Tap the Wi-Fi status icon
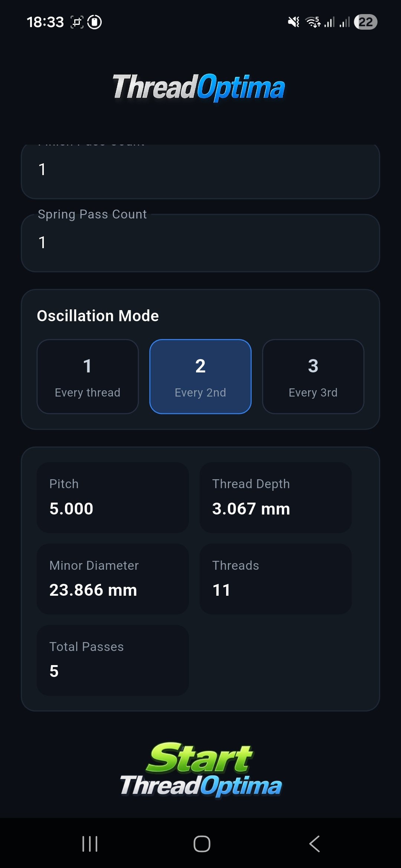401x868 pixels. pos(313,22)
